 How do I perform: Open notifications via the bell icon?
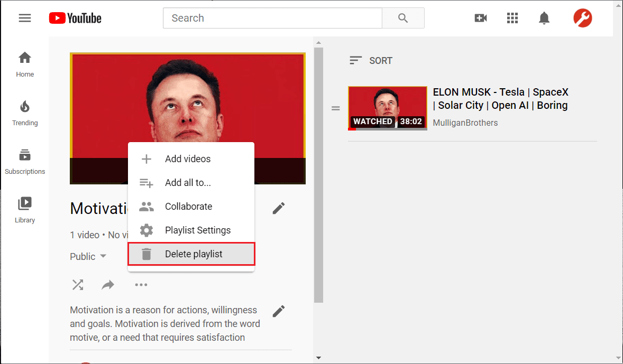544,17
